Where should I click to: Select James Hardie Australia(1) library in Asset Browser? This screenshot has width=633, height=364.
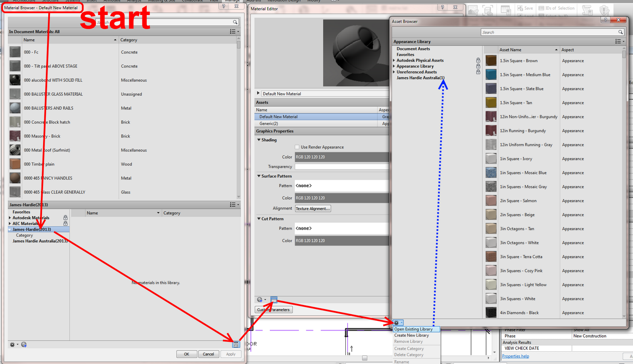pos(421,78)
